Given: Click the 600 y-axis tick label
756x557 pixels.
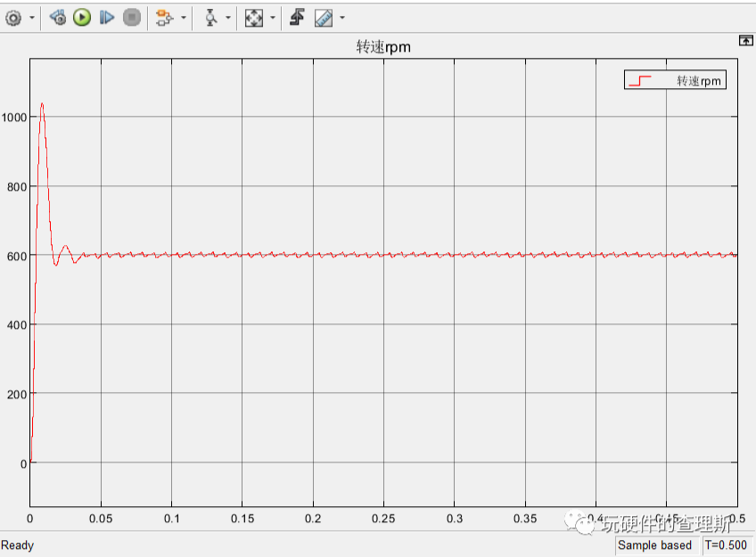Looking at the screenshot, I should (x=17, y=257).
